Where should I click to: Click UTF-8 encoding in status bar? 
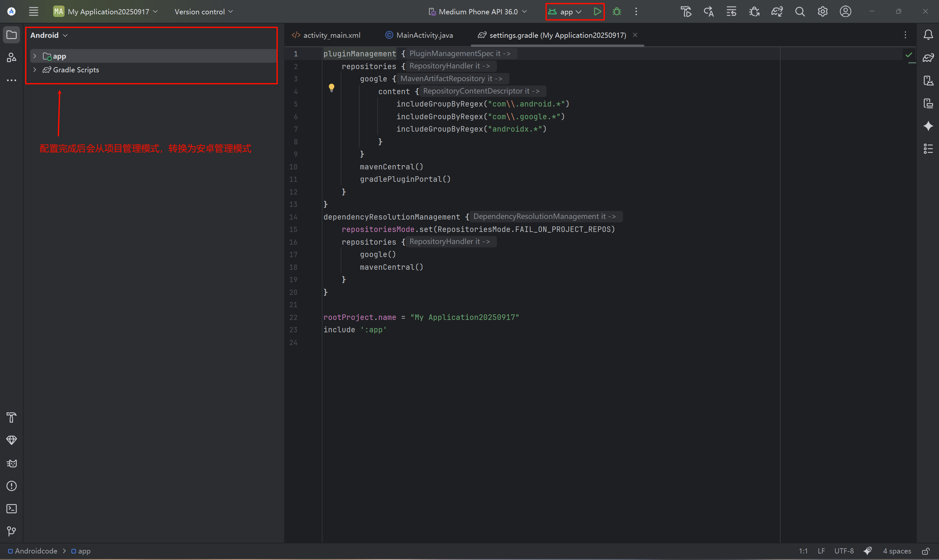(843, 551)
